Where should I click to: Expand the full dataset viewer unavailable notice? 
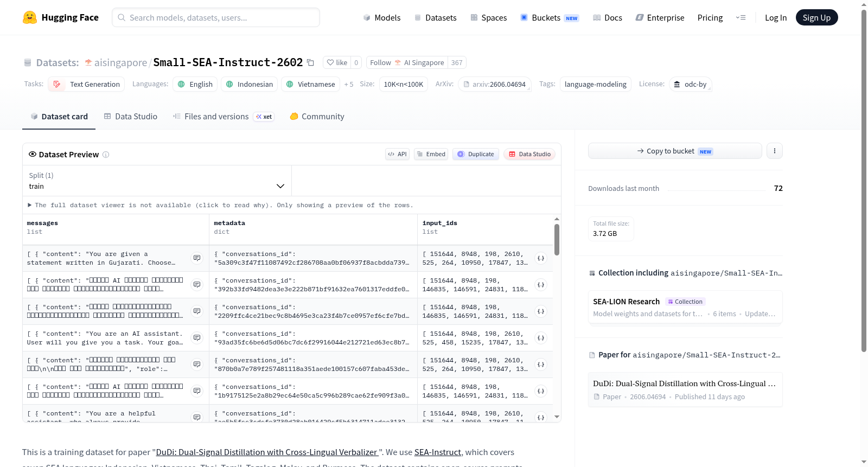(x=220, y=205)
